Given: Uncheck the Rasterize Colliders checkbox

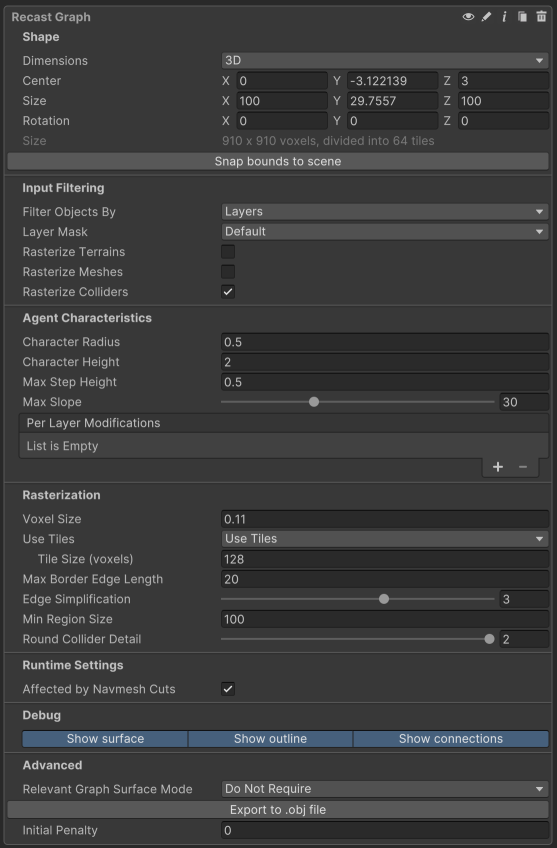Looking at the screenshot, I should (228, 292).
